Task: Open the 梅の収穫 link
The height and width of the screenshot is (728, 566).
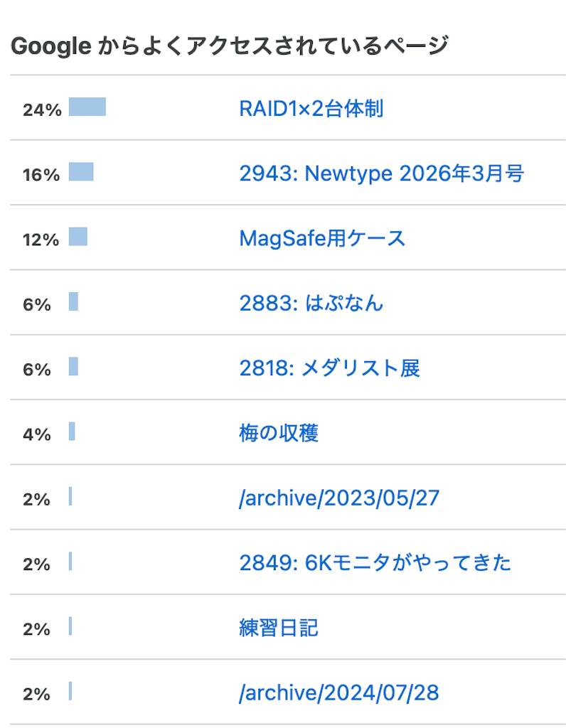Action: pos(279,434)
